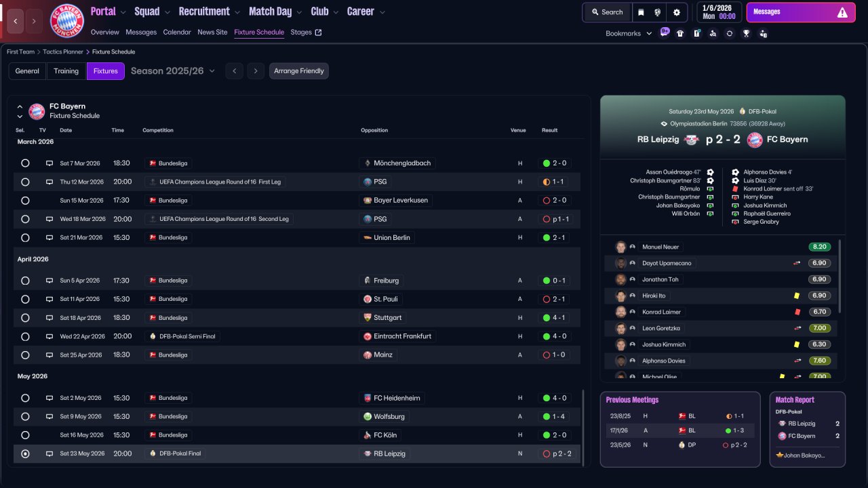Open the News Site sub-tab
This screenshot has height=488, width=868.
point(212,32)
